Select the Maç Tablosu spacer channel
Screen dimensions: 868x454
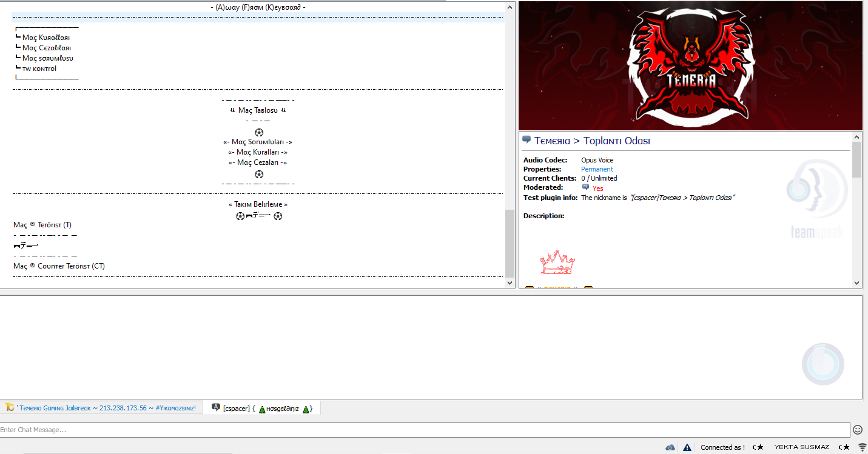coord(258,110)
